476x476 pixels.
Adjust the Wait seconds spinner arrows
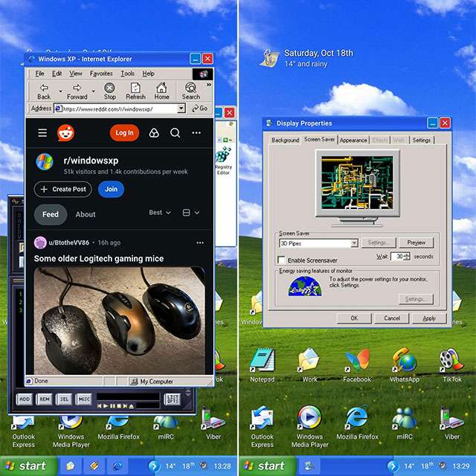click(x=408, y=257)
